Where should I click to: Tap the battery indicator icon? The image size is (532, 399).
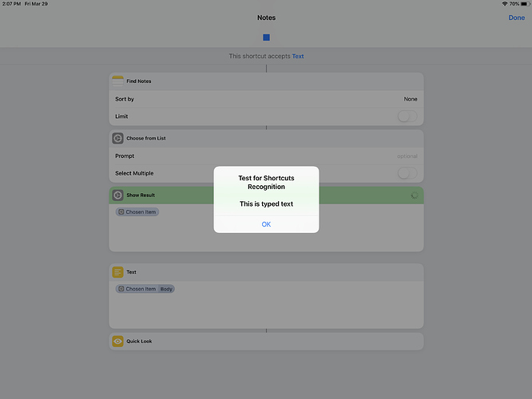tap(525, 4)
